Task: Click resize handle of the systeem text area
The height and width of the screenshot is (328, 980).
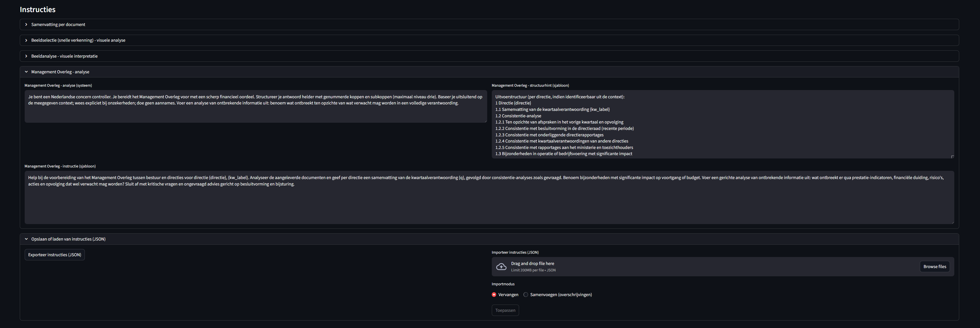Action: coord(485,121)
